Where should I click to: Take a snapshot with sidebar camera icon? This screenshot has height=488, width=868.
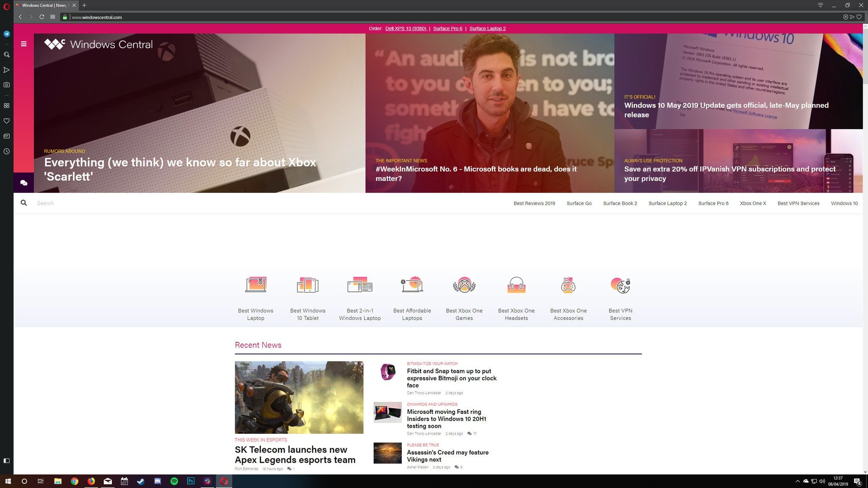(x=7, y=85)
